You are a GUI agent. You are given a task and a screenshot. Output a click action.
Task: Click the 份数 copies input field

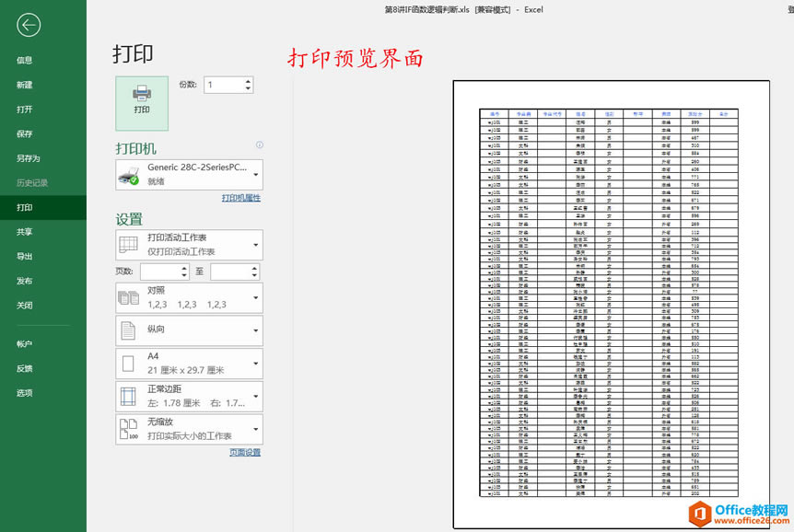(x=223, y=85)
